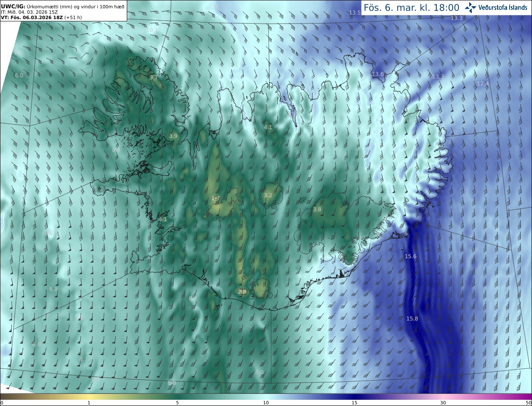
Task: Click the 6.0 value label
Action: 19,75
